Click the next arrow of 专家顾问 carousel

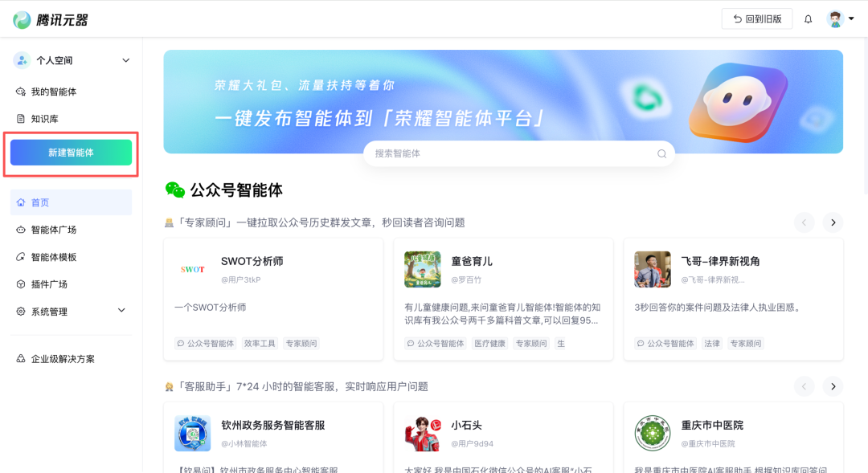833,222
